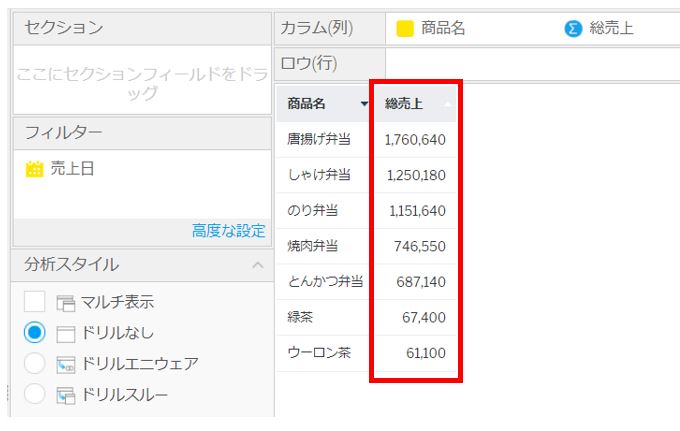The width and height of the screenshot is (680, 431).
Task: Click the 売上日 filter field
Action: pyautogui.click(x=73, y=169)
